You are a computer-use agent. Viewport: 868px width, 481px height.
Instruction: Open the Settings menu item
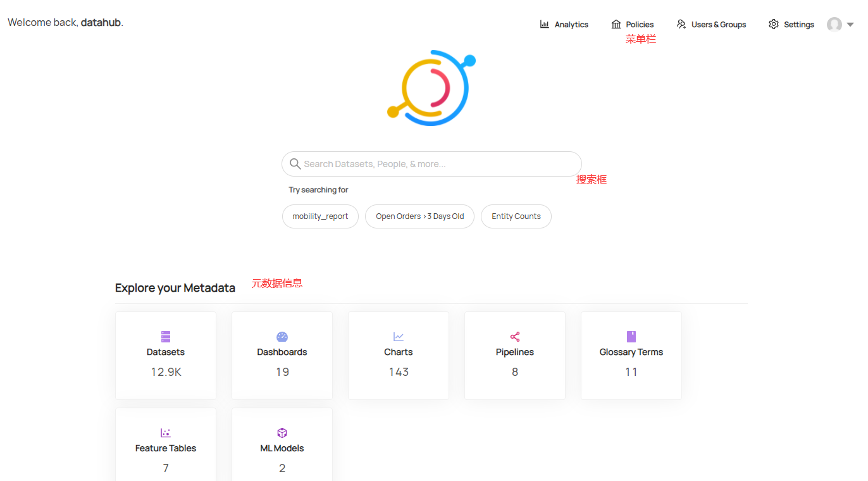tap(791, 25)
